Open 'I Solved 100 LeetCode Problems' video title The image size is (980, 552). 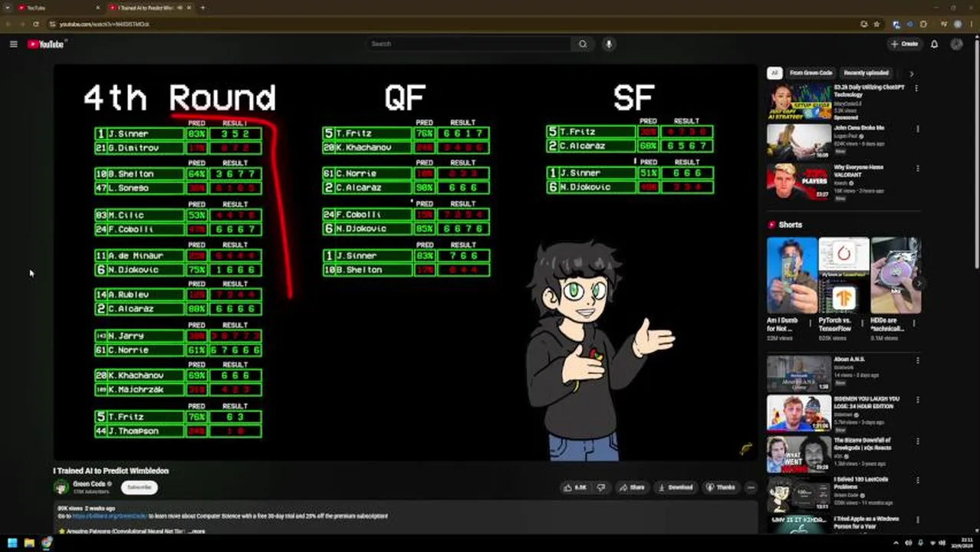coord(862,483)
